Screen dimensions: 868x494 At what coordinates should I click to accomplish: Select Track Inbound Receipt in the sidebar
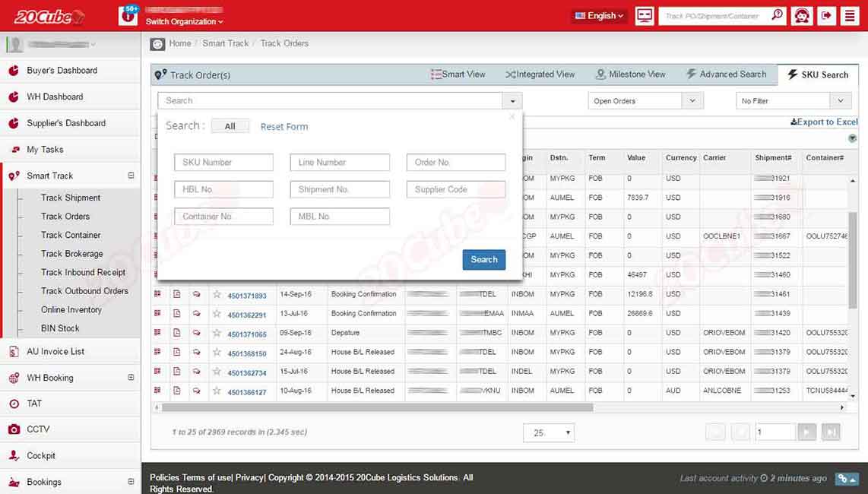(83, 272)
